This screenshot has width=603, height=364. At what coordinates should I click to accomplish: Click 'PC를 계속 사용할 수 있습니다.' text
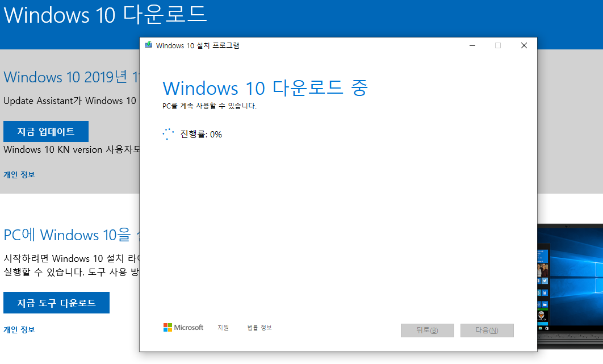209,106
